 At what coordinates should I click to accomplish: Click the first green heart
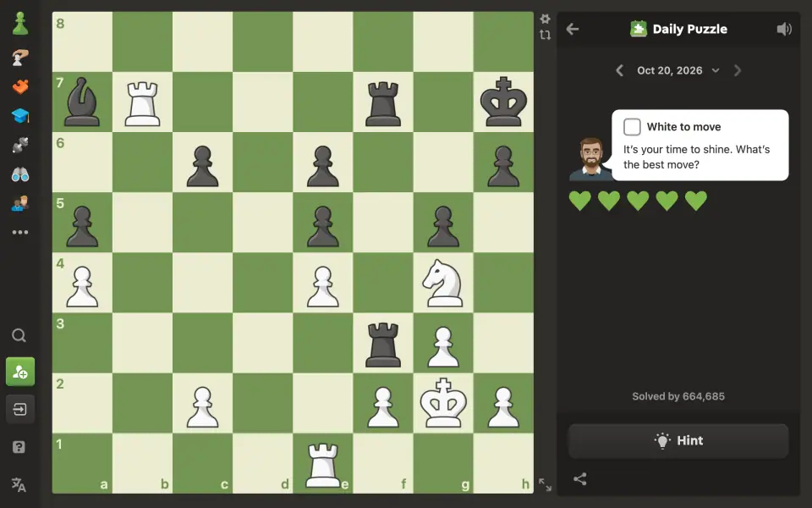[580, 201]
